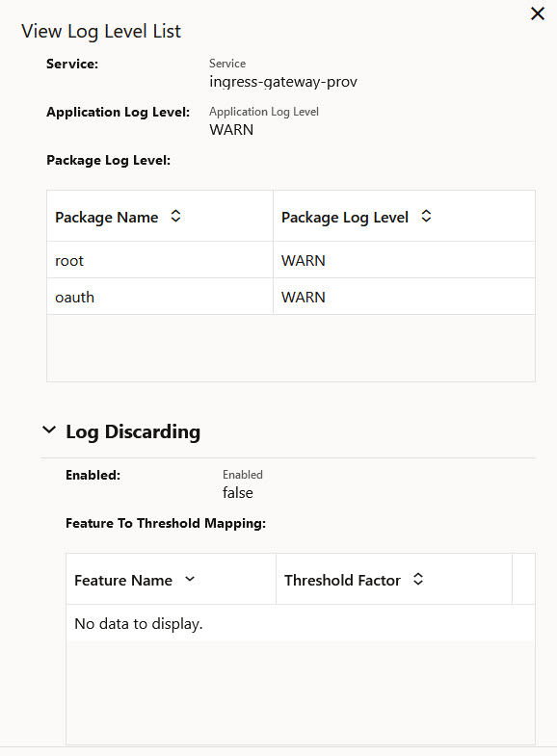Click the Feature Name column header
Image resolution: width=557 pixels, height=756 pixels.
tap(172, 579)
